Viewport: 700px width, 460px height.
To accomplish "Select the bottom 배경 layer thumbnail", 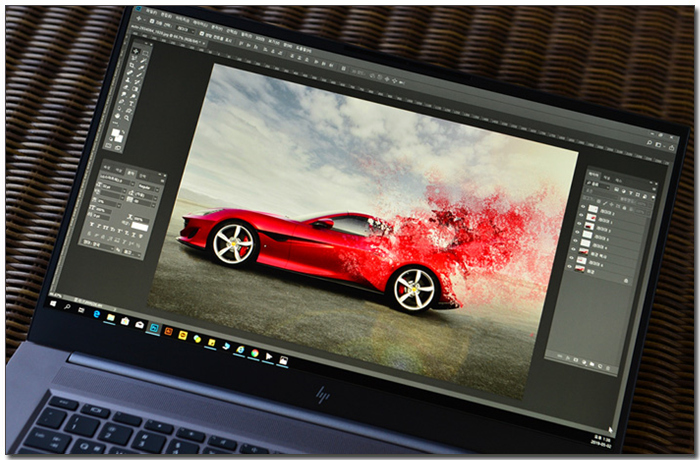I will pyautogui.click(x=580, y=268).
